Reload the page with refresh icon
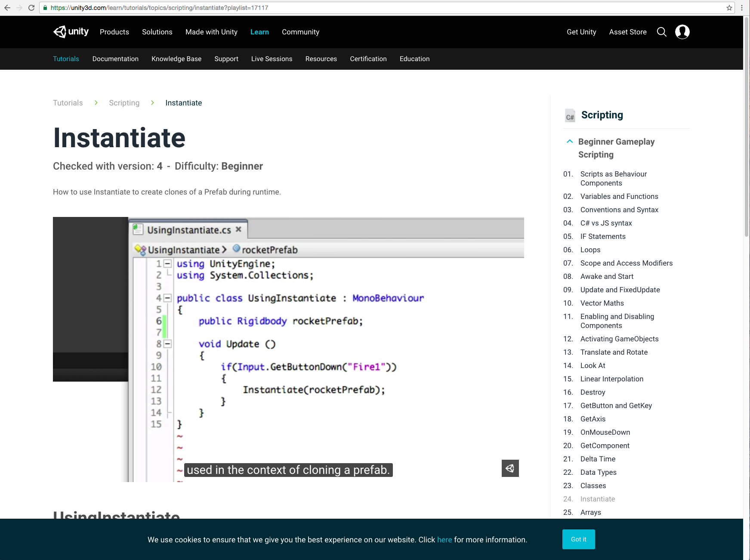The height and width of the screenshot is (560, 750). click(31, 8)
